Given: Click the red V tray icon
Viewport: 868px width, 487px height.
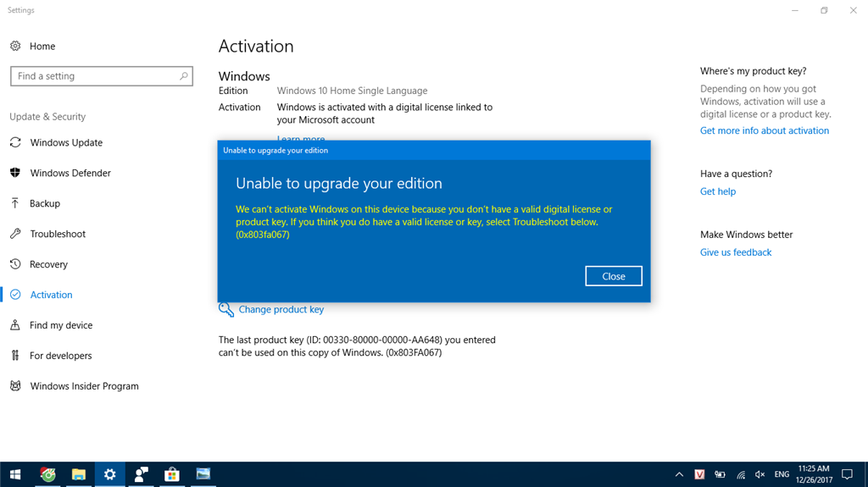Looking at the screenshot, I should click(699, 474).
